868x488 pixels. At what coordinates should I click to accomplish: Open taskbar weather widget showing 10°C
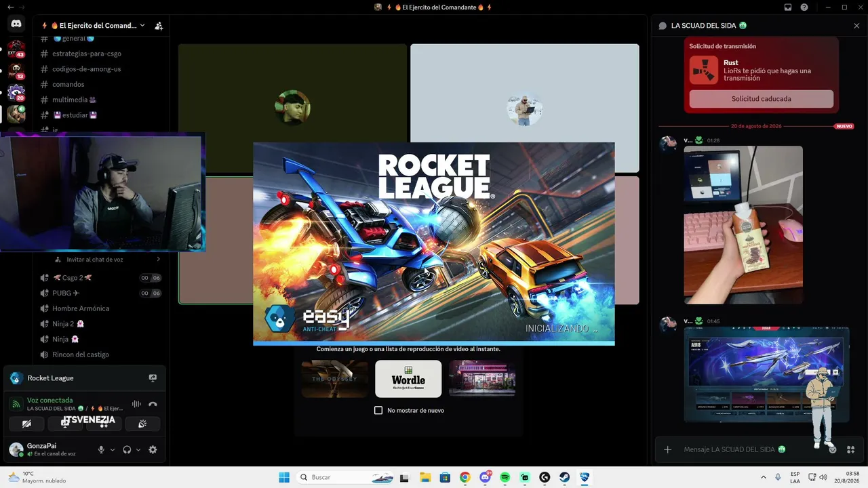tap(37, 477)
